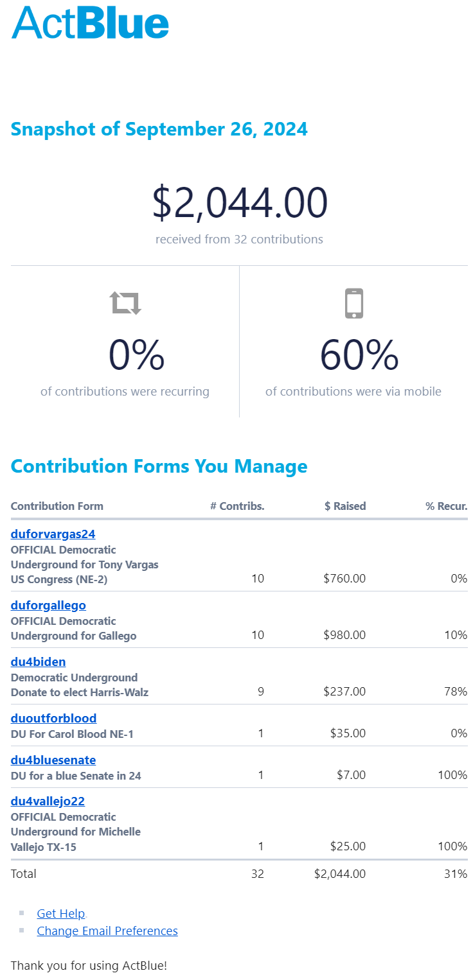The width and height of the screenshot is (473, 980).
Task: Open the du4bluesenate form link
Action: click(x=53, y=760)
